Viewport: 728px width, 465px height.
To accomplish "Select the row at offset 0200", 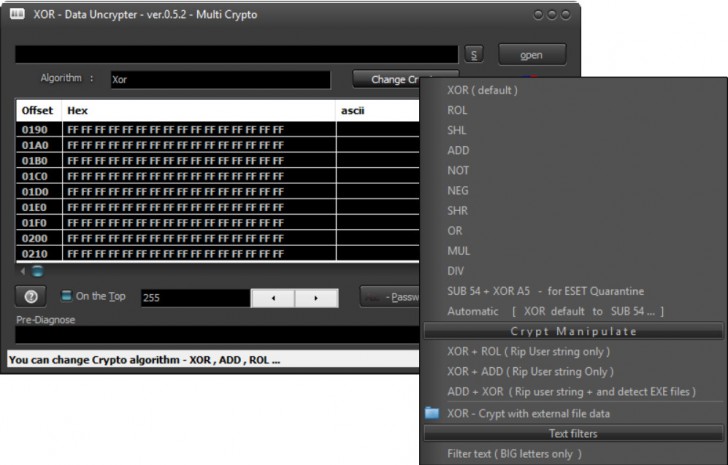I will click(217, 238).
